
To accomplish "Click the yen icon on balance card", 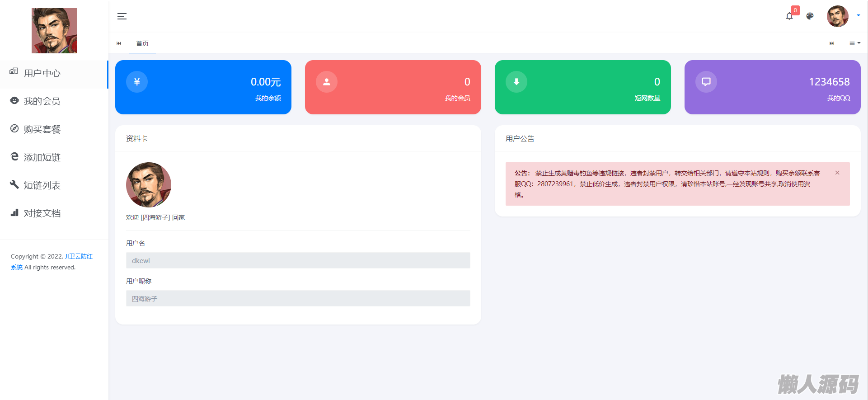I will (137, 82).
